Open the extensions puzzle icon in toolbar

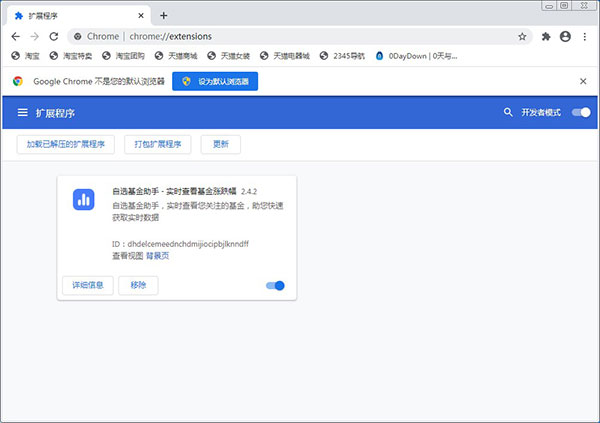point(546,36)
